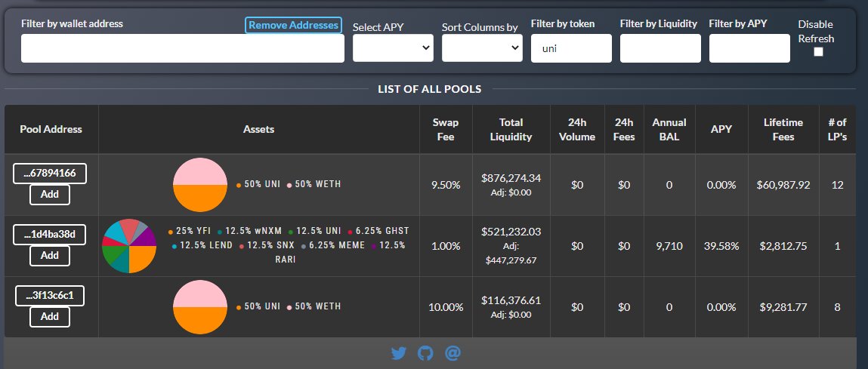Click the Swap Fee column header
Screen dimensions: 868x369
(x=446, y=129)
